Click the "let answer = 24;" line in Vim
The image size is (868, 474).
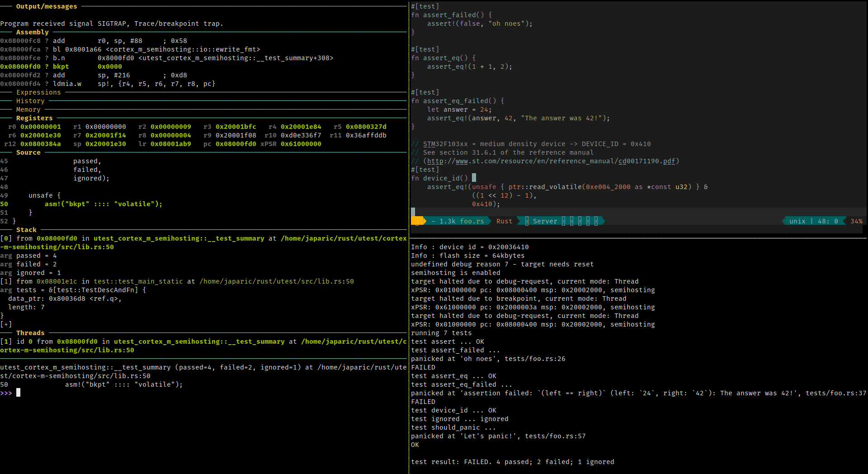[460, 109]
